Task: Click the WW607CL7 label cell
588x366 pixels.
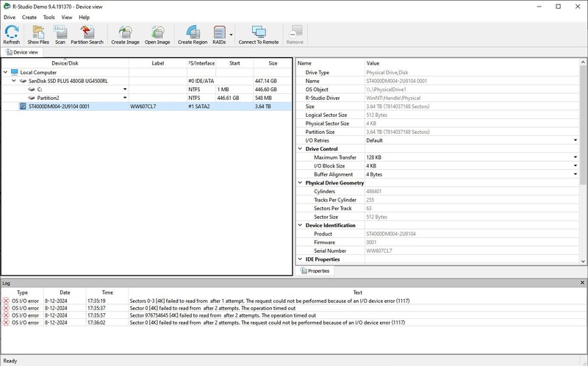Action: coord(158,107)
